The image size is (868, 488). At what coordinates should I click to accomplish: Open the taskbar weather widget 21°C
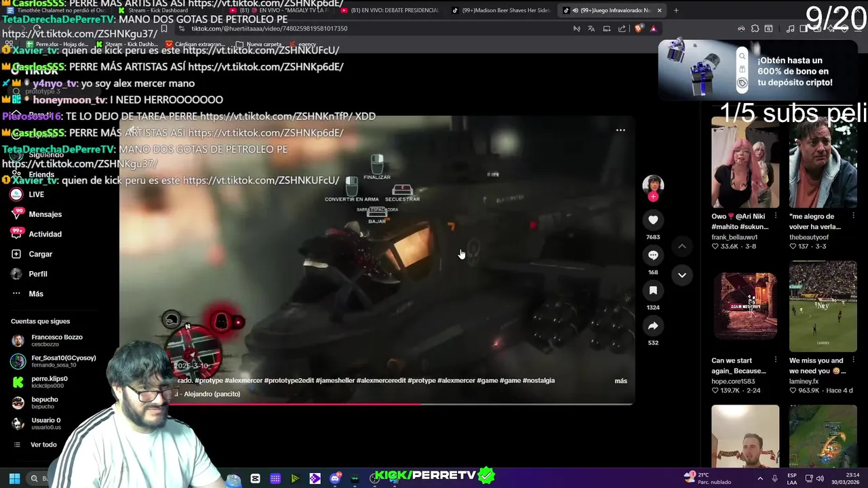pos(706,478)
